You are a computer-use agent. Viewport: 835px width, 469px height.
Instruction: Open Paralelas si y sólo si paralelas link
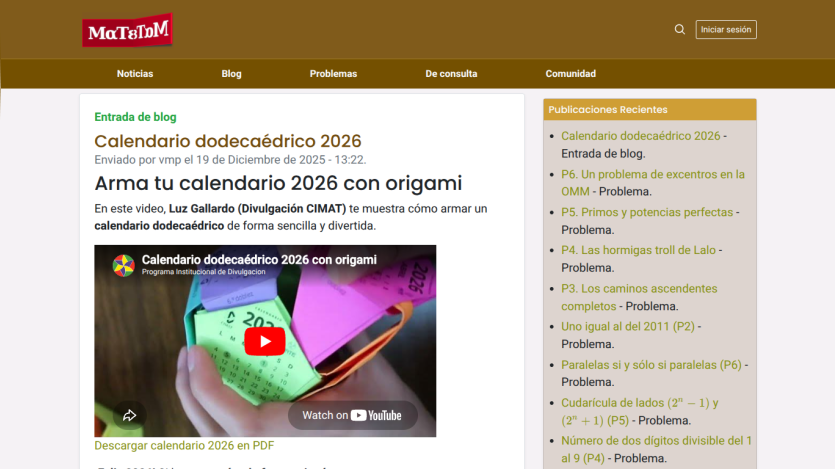[651, 365]
